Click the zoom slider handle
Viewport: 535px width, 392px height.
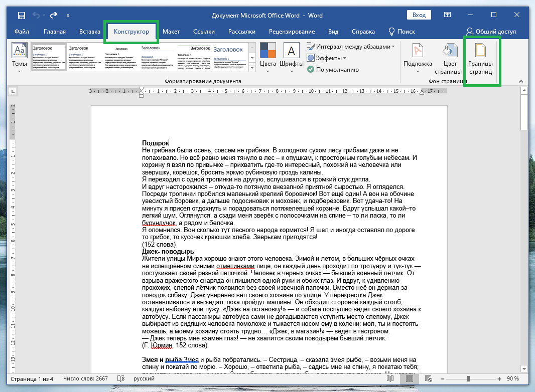469,378
